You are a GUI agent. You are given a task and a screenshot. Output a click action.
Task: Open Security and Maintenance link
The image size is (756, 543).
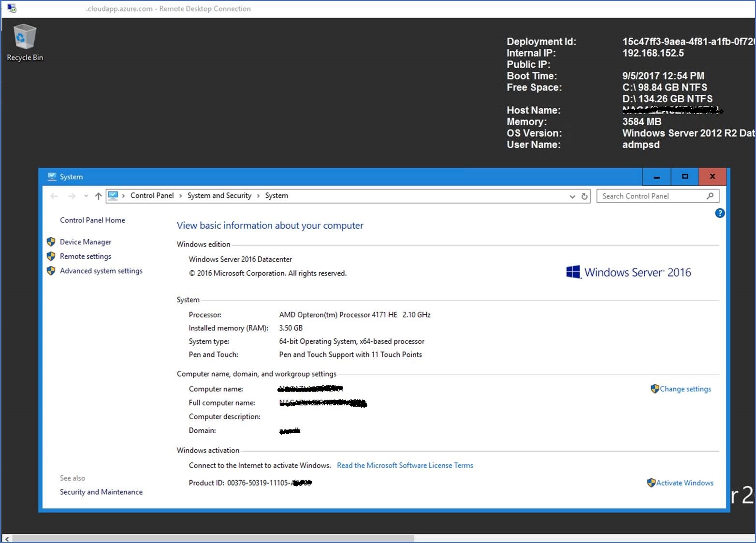pyautogui.click(x=101, y=492)
